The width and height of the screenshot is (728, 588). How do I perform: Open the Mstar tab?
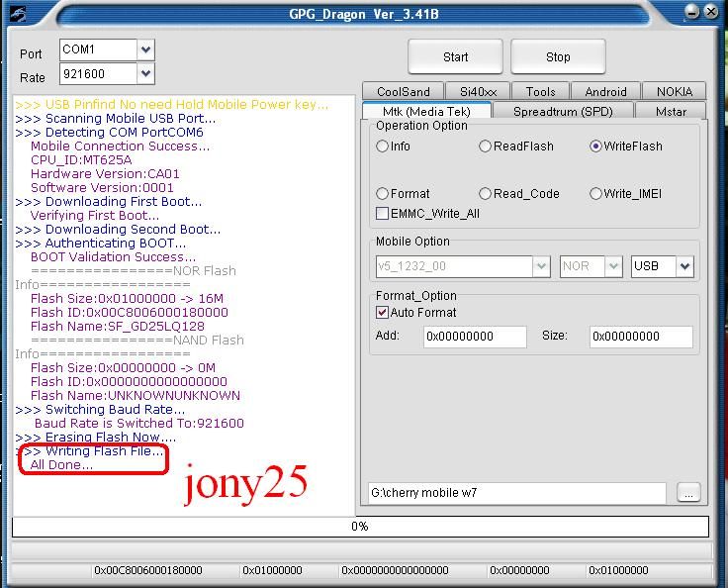670,112
